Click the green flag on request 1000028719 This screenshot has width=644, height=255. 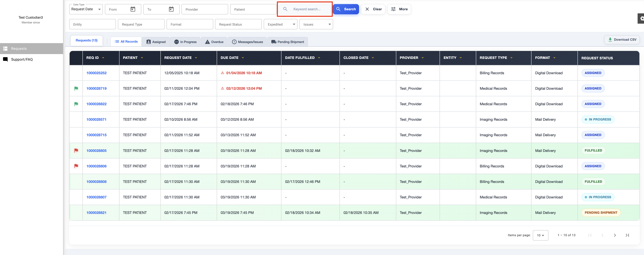pos(76,88)
